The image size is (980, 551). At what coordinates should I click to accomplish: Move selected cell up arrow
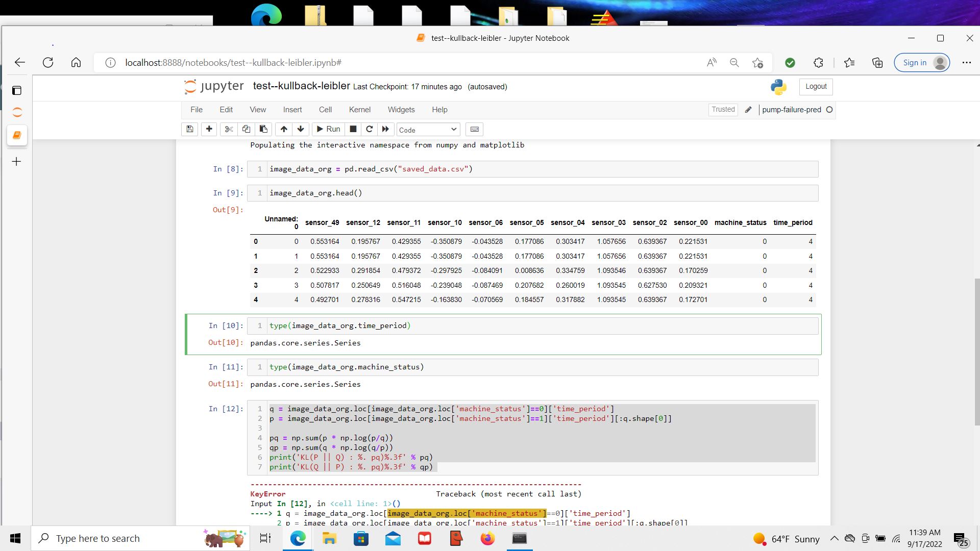(x=284, y=129)
